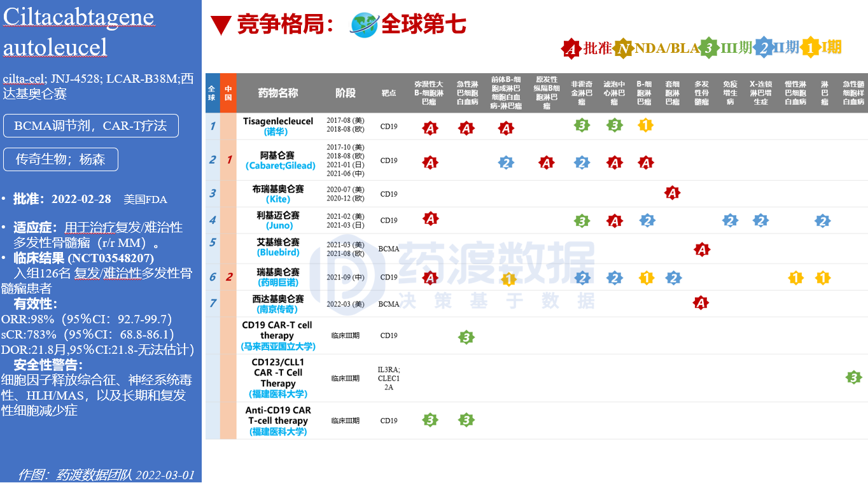This screenshot has width=868, height=483.
Task: Click the BCMA target cell for 艾基维仑赛
Action: (389, 249)
